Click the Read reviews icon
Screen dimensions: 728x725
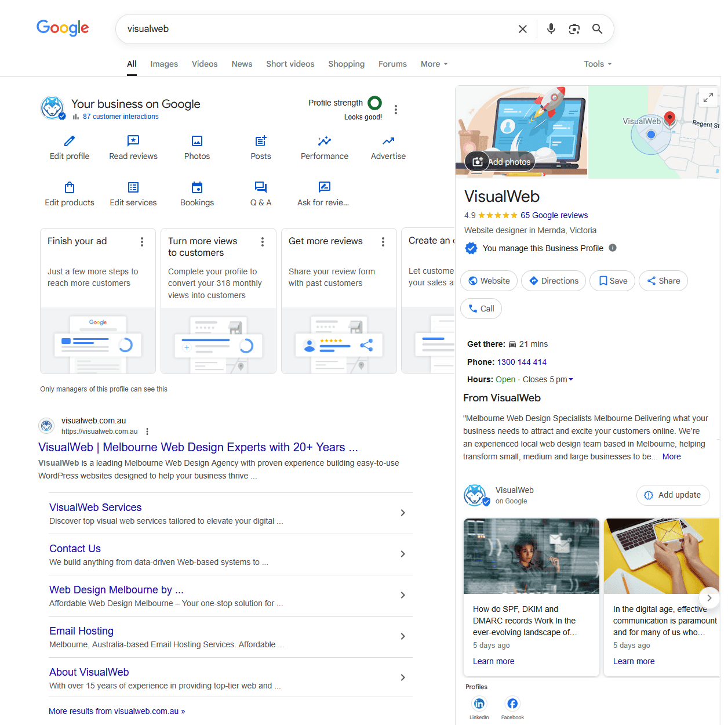[133, 141]
